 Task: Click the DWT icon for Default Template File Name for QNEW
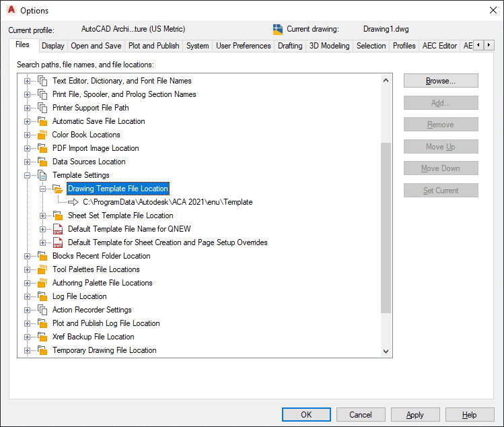point(58,229)
